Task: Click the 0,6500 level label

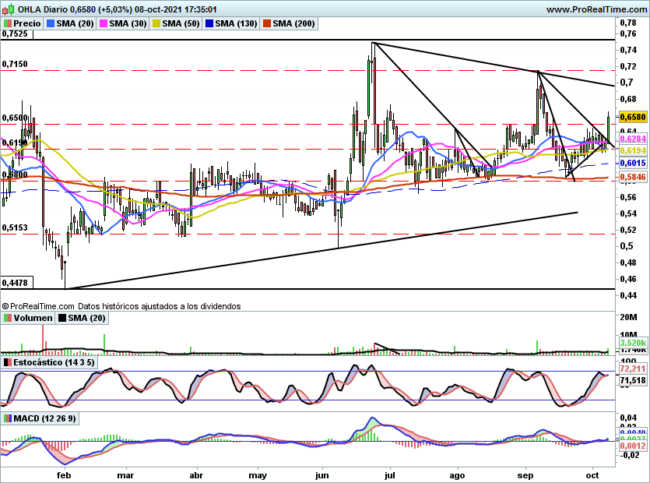Action: [x=15, y=118]
